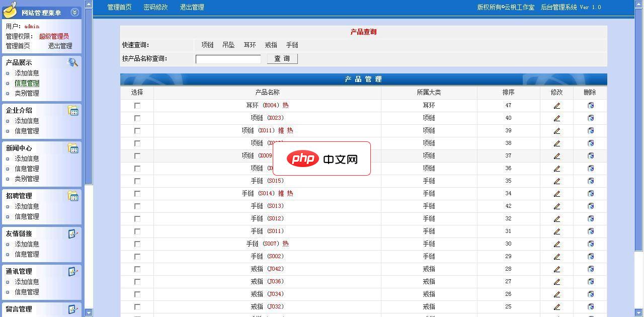The height and width of the screenshot is (317, 644).
Task: Click the icon next to 通讯管理
Action: click(x=73, y=270)
